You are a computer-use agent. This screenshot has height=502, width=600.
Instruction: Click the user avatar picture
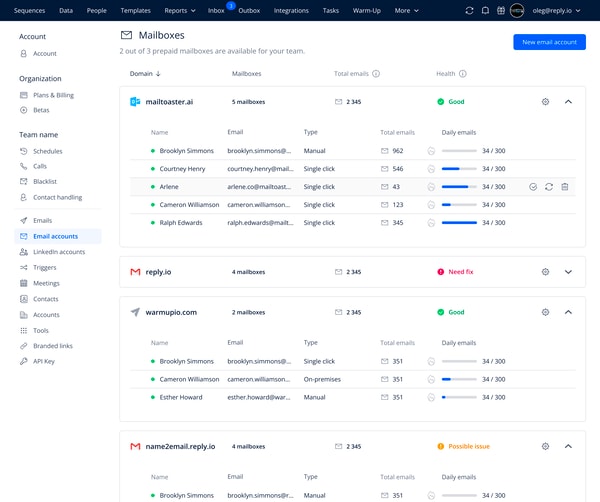click(x=517, y=11)
